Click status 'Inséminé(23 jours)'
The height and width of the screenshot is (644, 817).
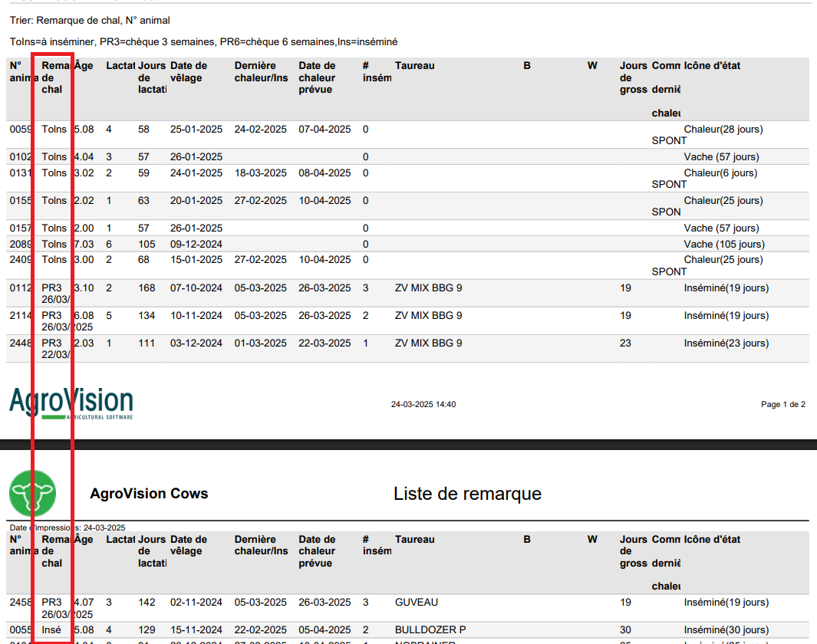[726, 343]
